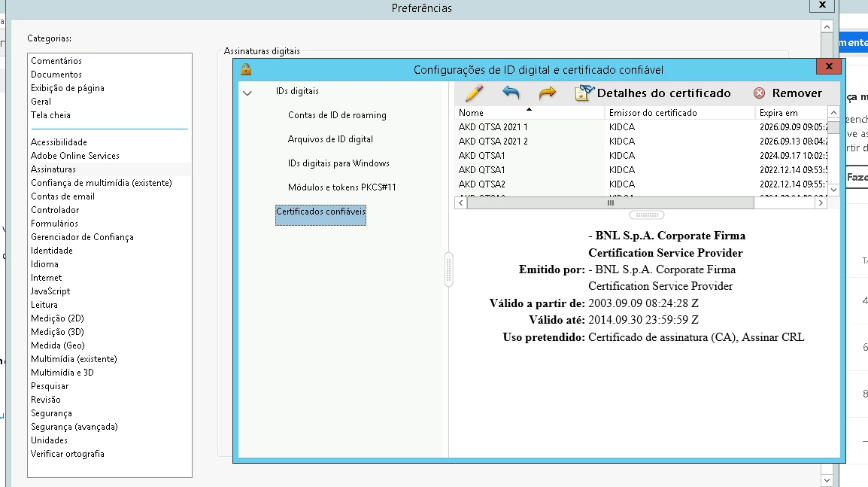Image resolution: width=868 pixels, height=487 pixels.
Task: Click the pencil edit trust icon
Action: pyautogui.click(x=474, y=93)
